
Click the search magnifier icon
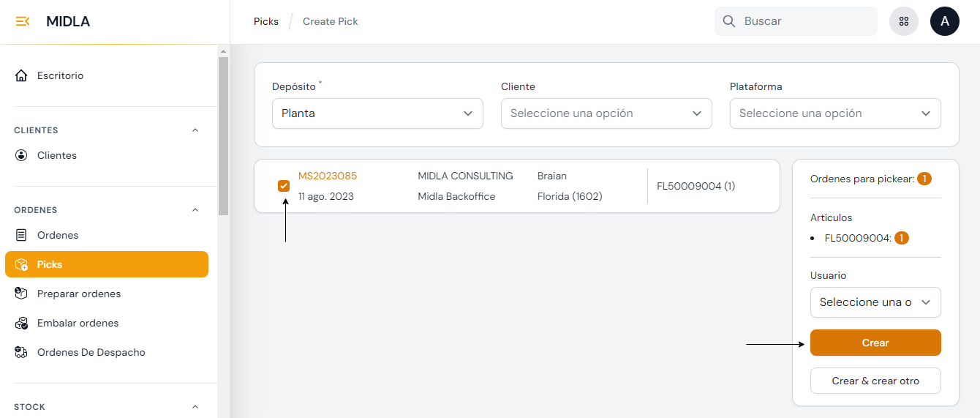coord(729,21)
